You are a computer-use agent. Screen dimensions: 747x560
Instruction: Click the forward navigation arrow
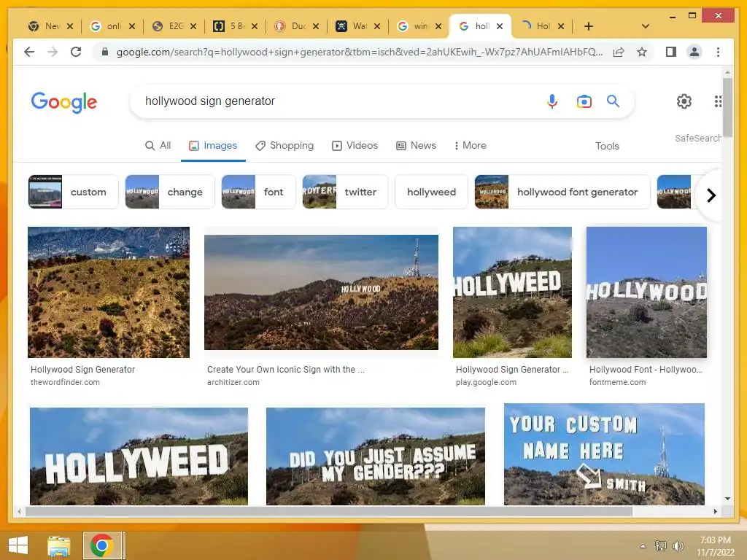click(53, 52)
